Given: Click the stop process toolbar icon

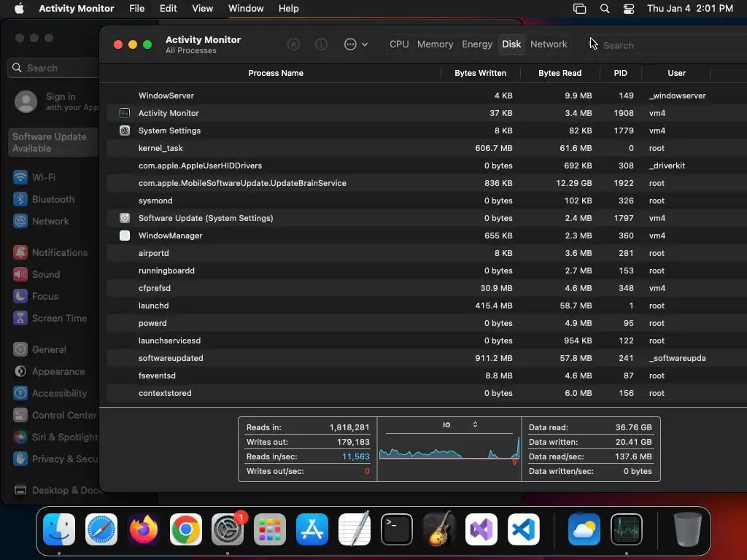Looking at the screenshot, I should point(293,44).
